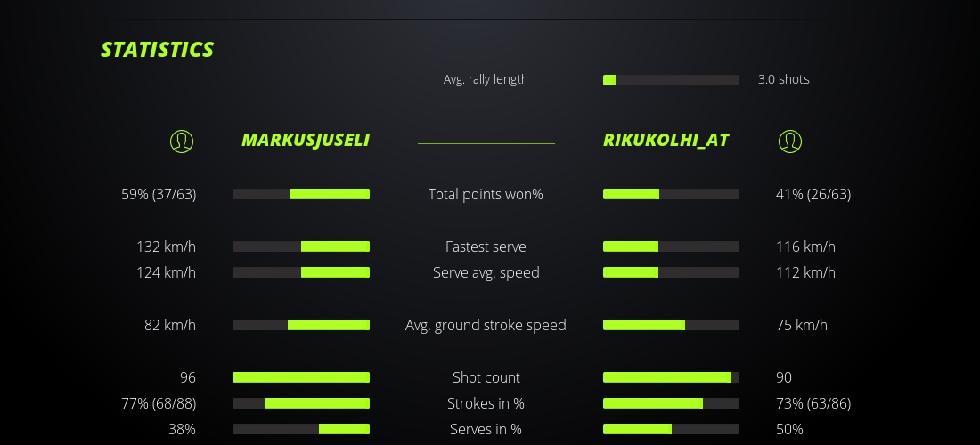The image size is (980, 445).
Task: Open RIKUKOLHI_AT player name link
Action: pyautogui.click(x=666, y=141)
